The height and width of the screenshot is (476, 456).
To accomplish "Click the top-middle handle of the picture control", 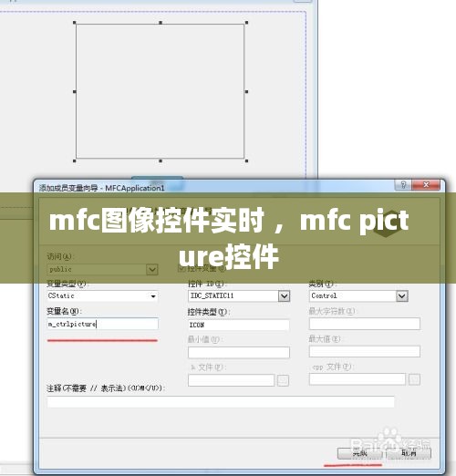I will click(x=161, y=23).
